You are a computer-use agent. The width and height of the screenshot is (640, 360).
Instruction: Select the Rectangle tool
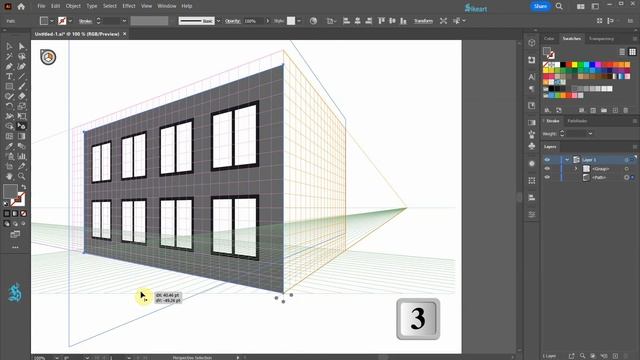click(9, 86)
